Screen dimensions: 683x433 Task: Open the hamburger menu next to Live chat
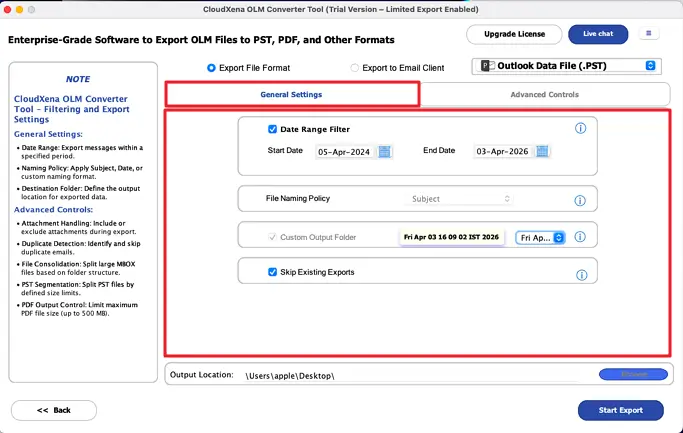650,33
